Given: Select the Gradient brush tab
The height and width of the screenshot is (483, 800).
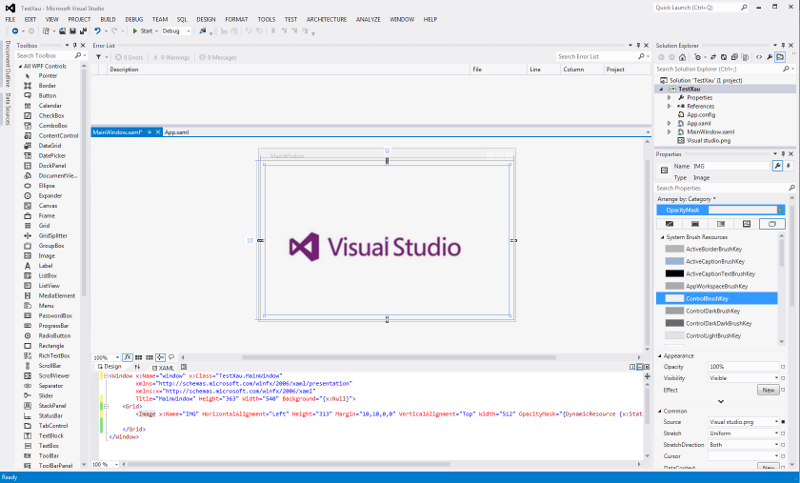Looking at the screenshot, I should (720, 224).
